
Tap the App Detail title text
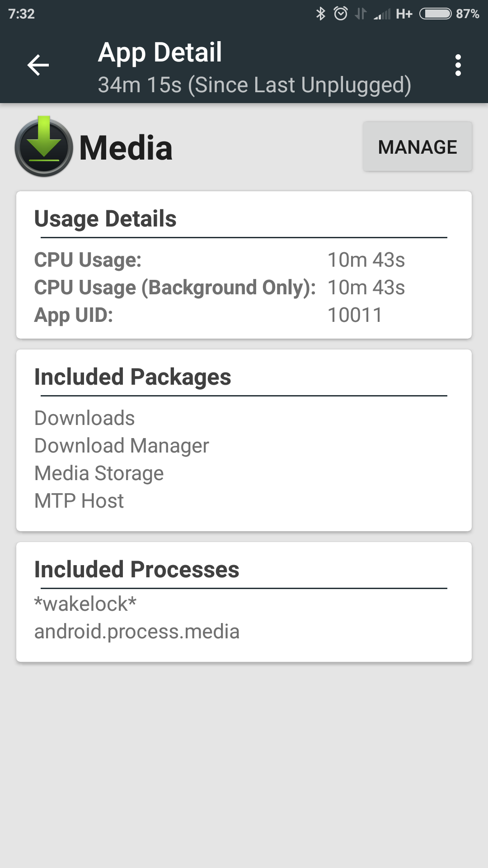pyautogui.click(x=160, y=52)
